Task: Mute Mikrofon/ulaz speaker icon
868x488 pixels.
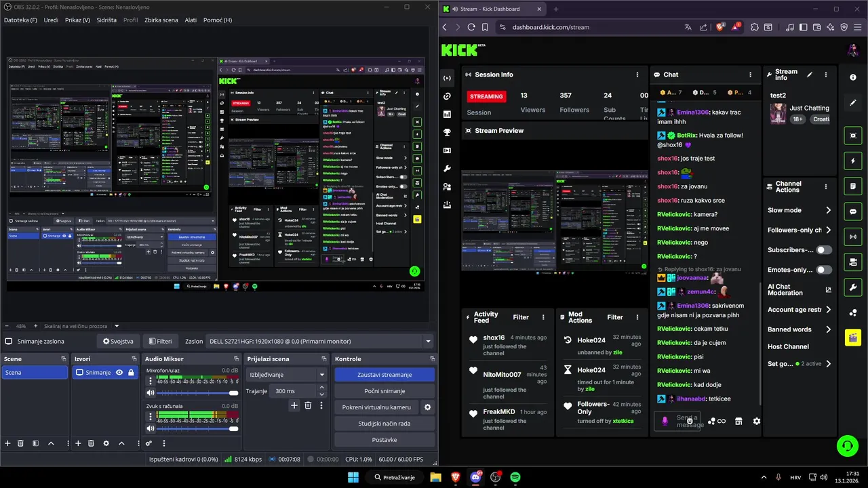Action: 151,393
